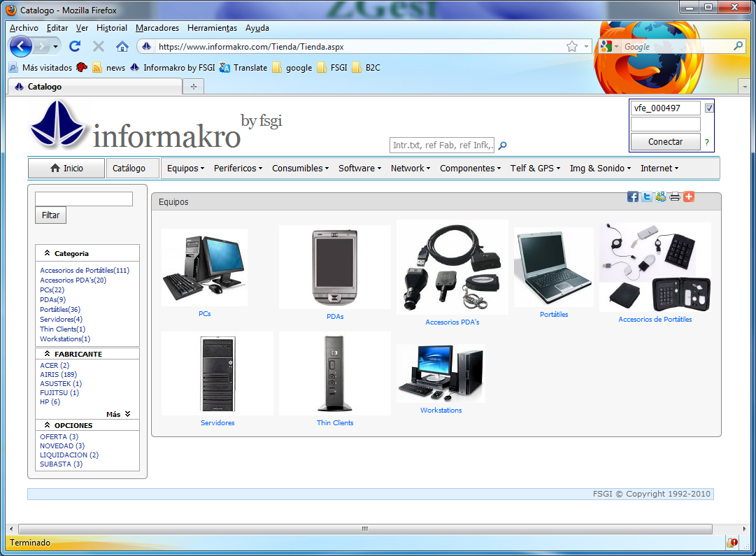Screen dimensions: 756x556
Task: Open the Translate bookmark
Action: (243, 68)
